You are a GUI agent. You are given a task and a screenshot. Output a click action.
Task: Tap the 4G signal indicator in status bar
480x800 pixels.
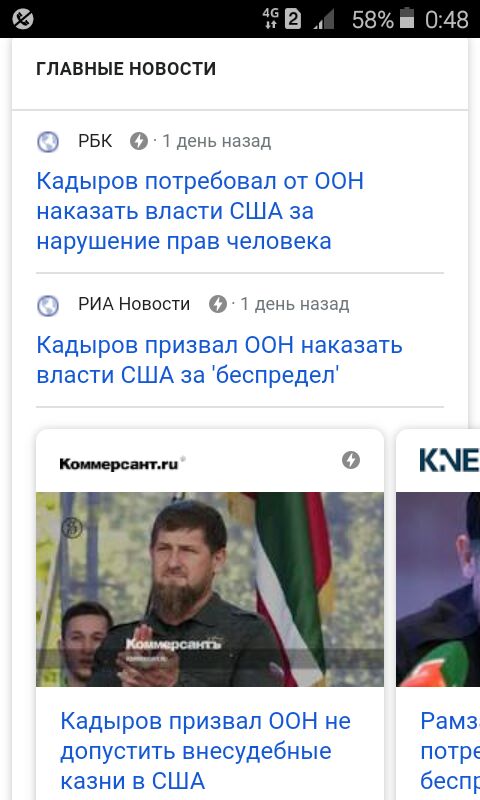pos(270,18)
